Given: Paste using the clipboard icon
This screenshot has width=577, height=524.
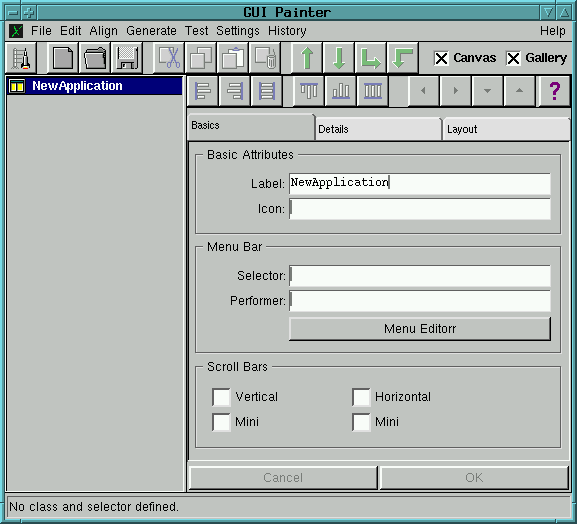Looking at the screenshot, I should 233,58.
